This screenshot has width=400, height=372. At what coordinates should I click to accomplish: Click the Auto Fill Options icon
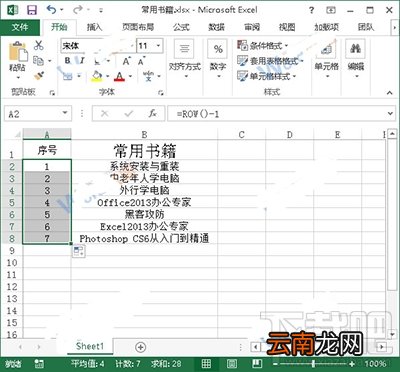pyautogui.click(x=79, y=251)
